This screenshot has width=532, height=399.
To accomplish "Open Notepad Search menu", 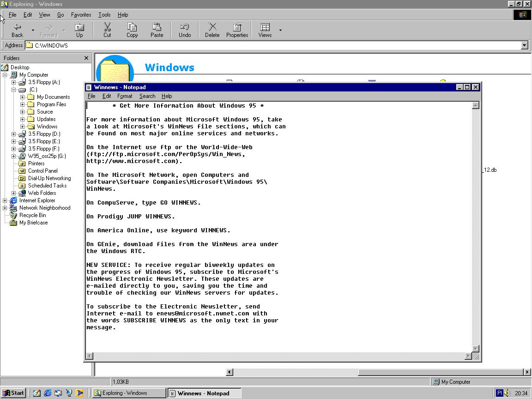I will tap(147, 96).
